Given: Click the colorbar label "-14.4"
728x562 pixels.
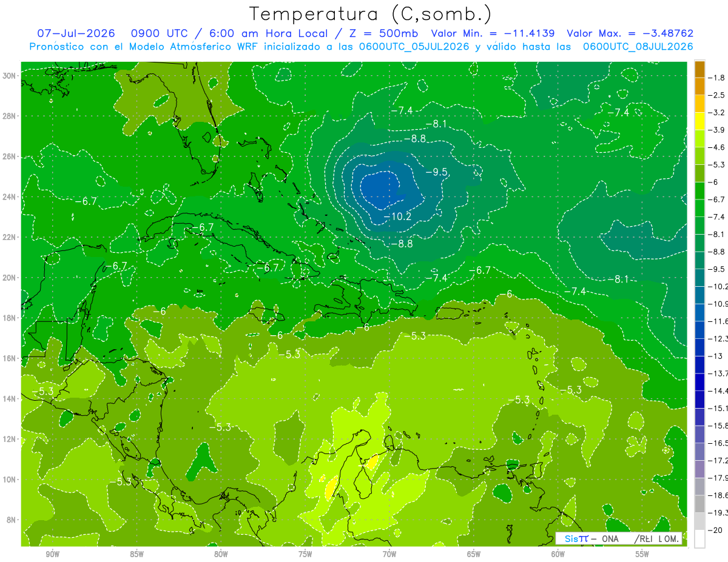Looking at the screenshot, I should (718, 390).
